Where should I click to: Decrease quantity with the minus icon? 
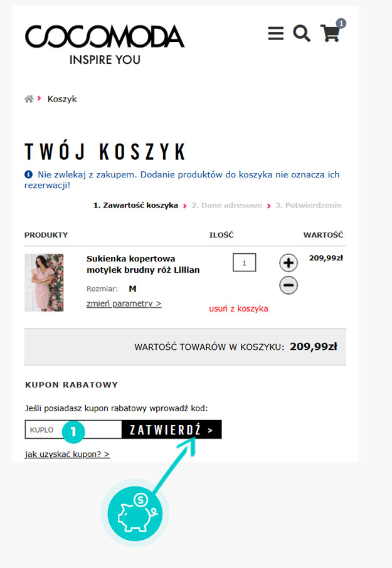click(x=289, y=285)
